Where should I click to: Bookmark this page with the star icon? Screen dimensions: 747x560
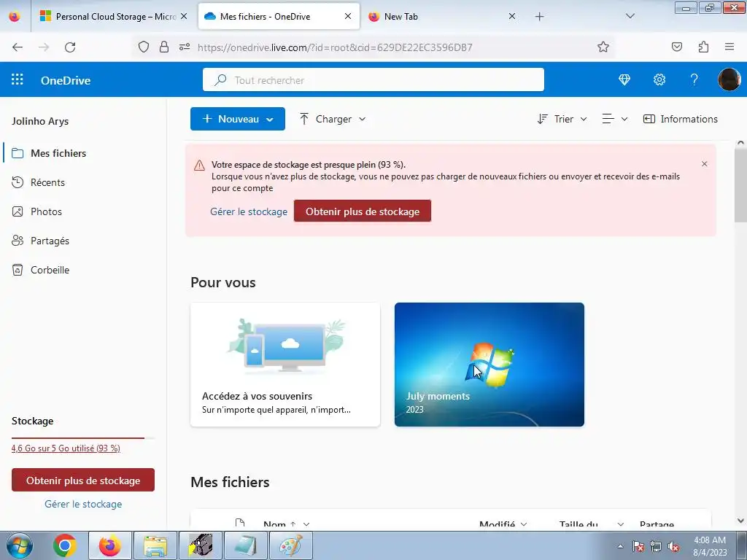pyautogui.click(x=603, y=47)
